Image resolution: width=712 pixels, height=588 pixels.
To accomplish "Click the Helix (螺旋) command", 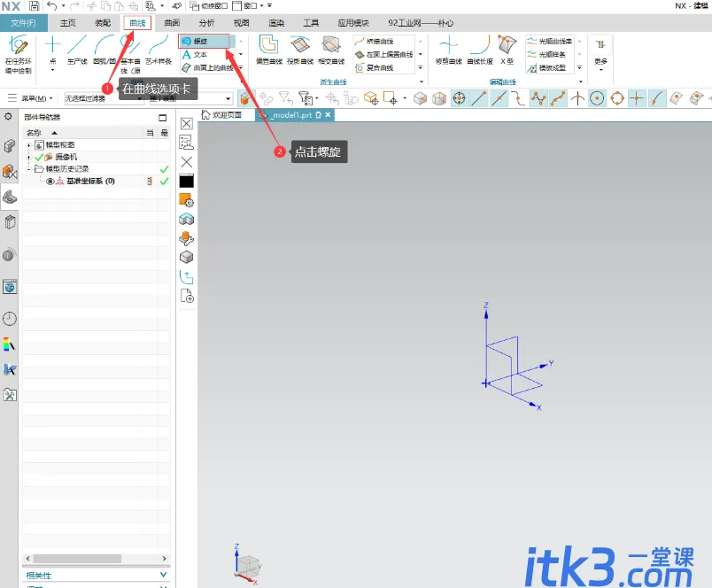I will pos(206,42).
